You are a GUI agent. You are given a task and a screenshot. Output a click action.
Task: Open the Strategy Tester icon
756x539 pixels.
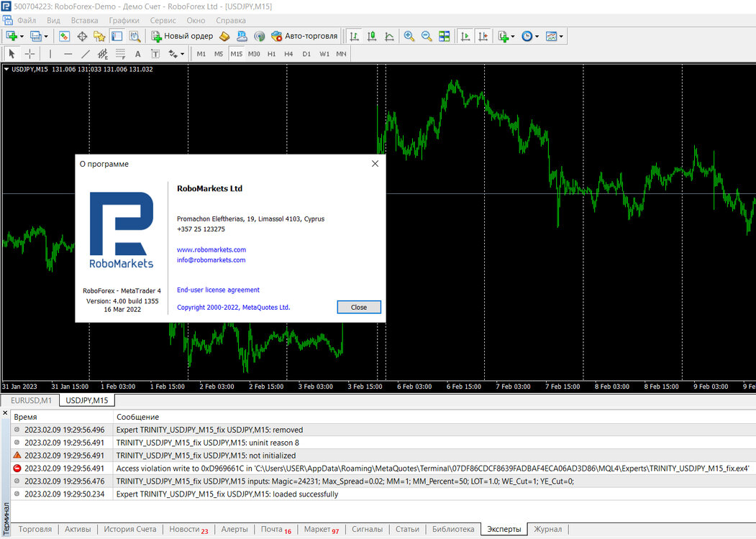pos(135,36)
